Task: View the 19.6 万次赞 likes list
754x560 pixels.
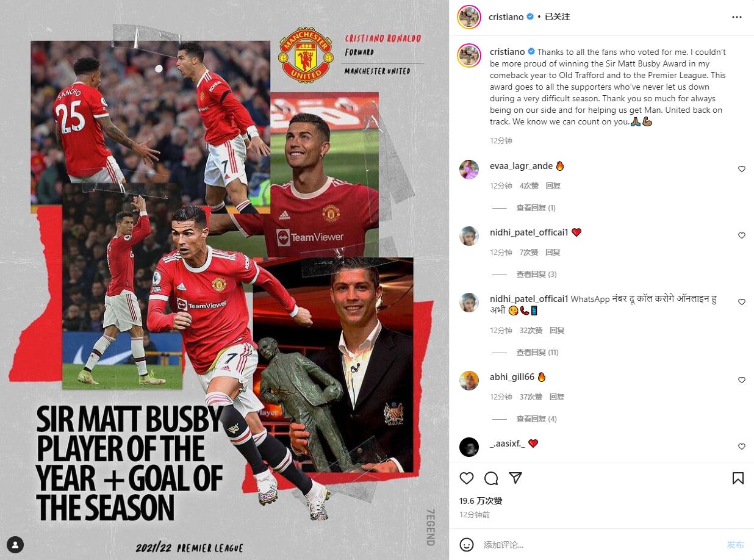Action: point(481,501)
